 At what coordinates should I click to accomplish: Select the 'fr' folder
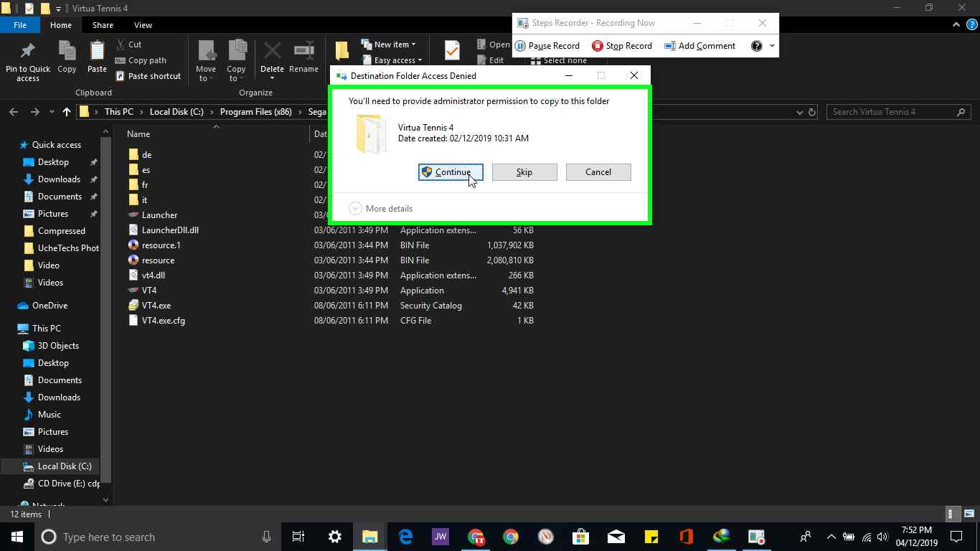coord(145,185)
